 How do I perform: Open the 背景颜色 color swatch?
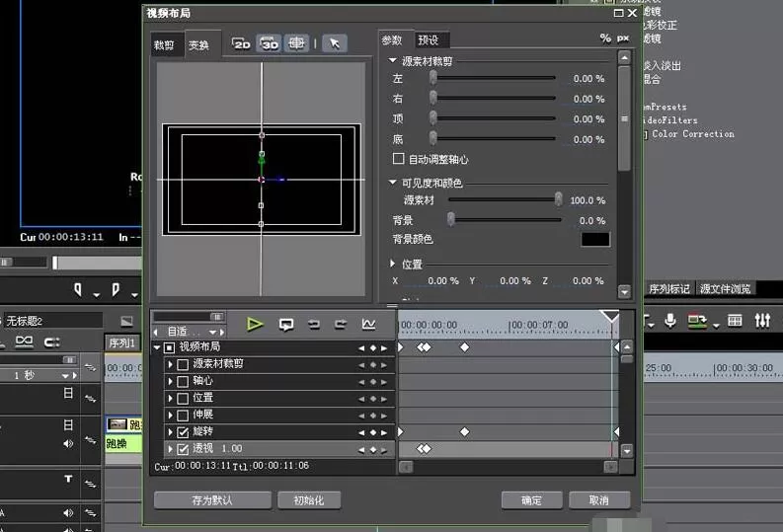click(594, 239)
